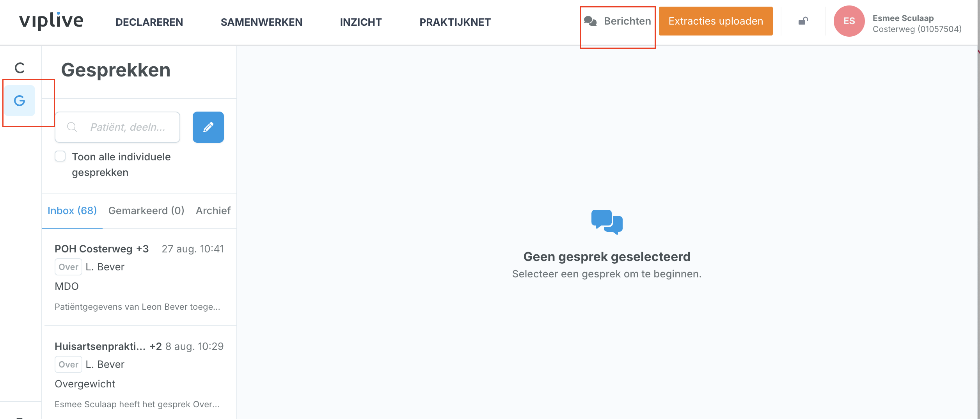This screenshot has height=419, width=980.
Task: Switch to the Archief tab
Action: [x=213, y=211]
